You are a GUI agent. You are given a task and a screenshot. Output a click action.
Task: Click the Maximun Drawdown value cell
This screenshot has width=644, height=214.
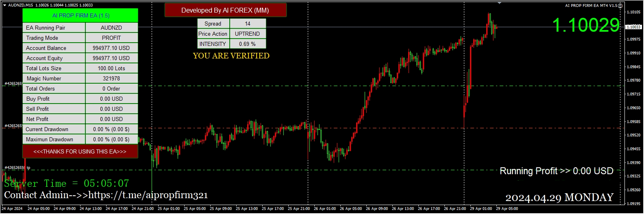click(111, 139)
